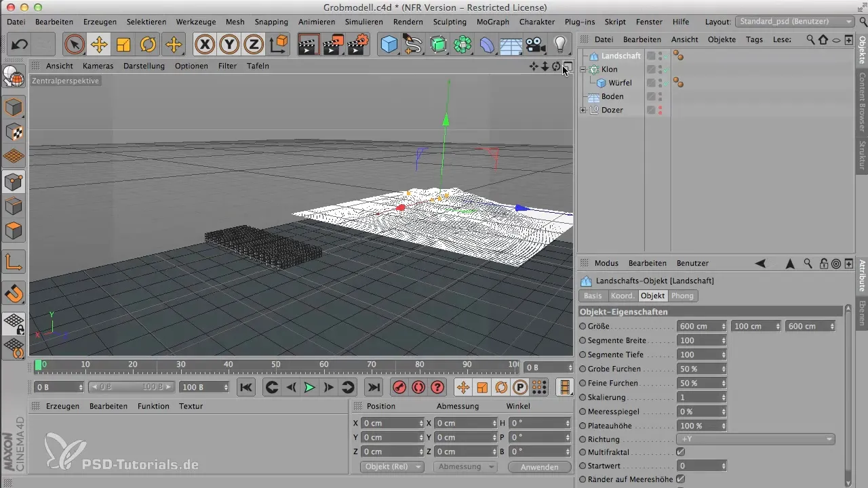The width and height of the screenshot is (868, 488).
Task: Click the Position X input field
Action: coord(393,423)
